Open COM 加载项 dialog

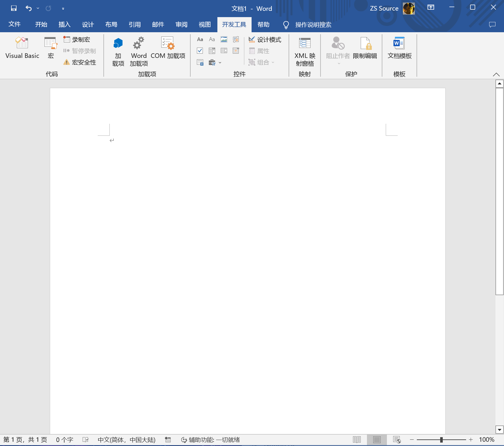point(168,48)
